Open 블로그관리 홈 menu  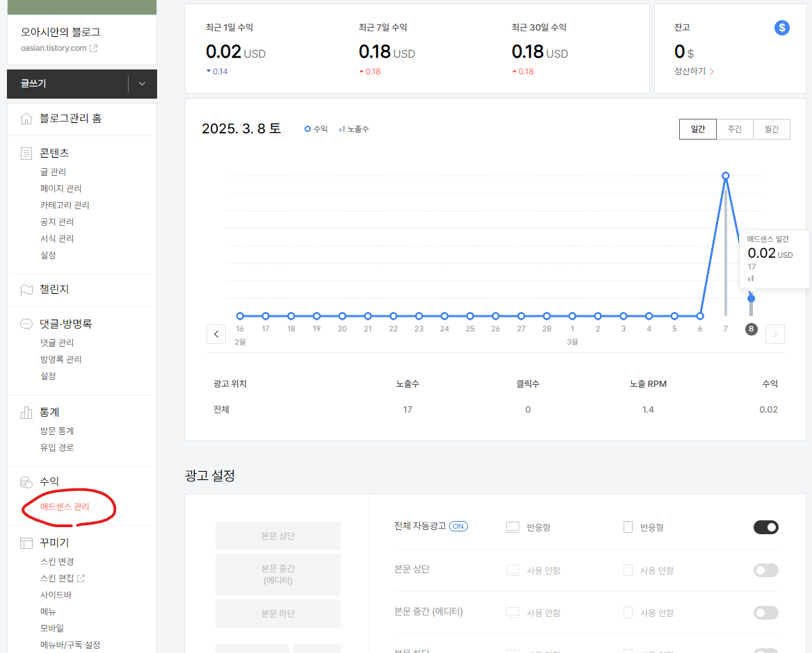(70, 119)
